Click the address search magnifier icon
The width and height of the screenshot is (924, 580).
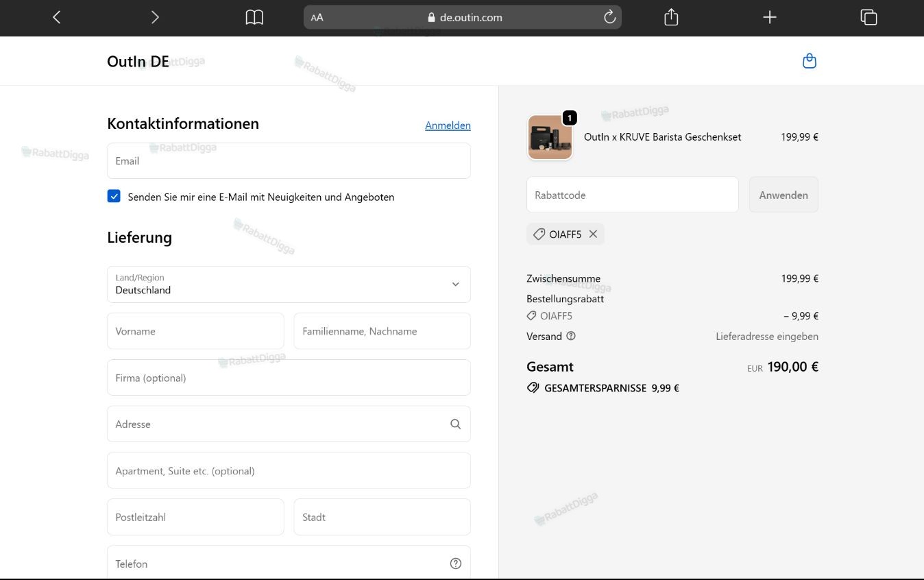click(455, 424)
